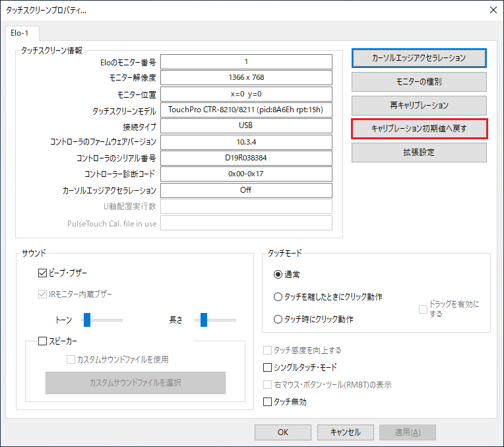Click the カーソルエッジアクセラレーション button
This screenshot has height=447, width=504.
tap(419, 58)
